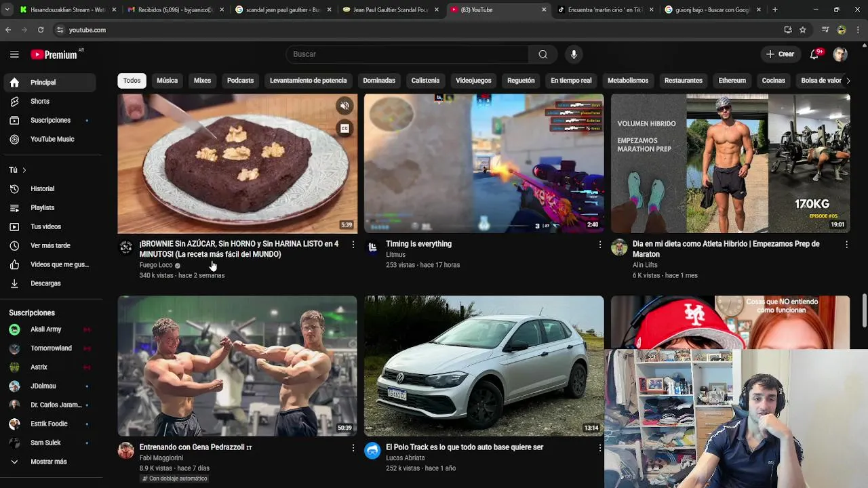Click the YouTube Premium logo
Screen dimensions: 868x488
[54, 54]
